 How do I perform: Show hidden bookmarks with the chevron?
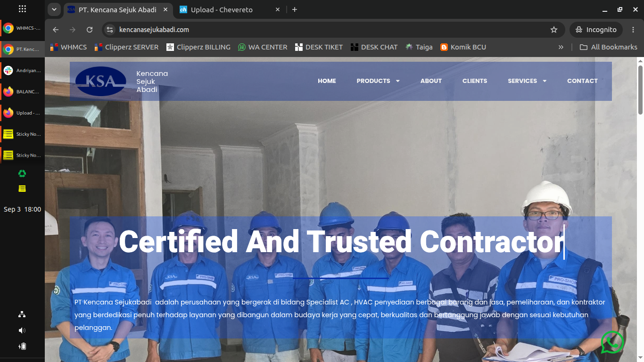click(x=561, y=47)
